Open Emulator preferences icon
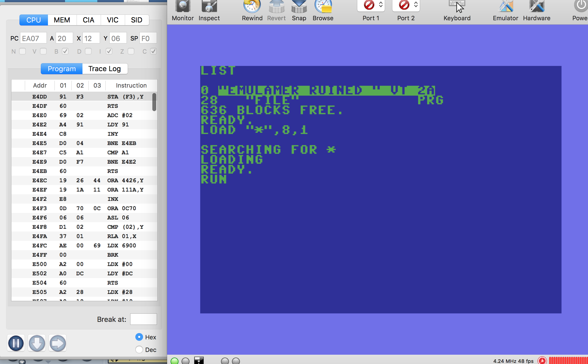The width and height of the screenshot is (588, 364). click(506, 7)
